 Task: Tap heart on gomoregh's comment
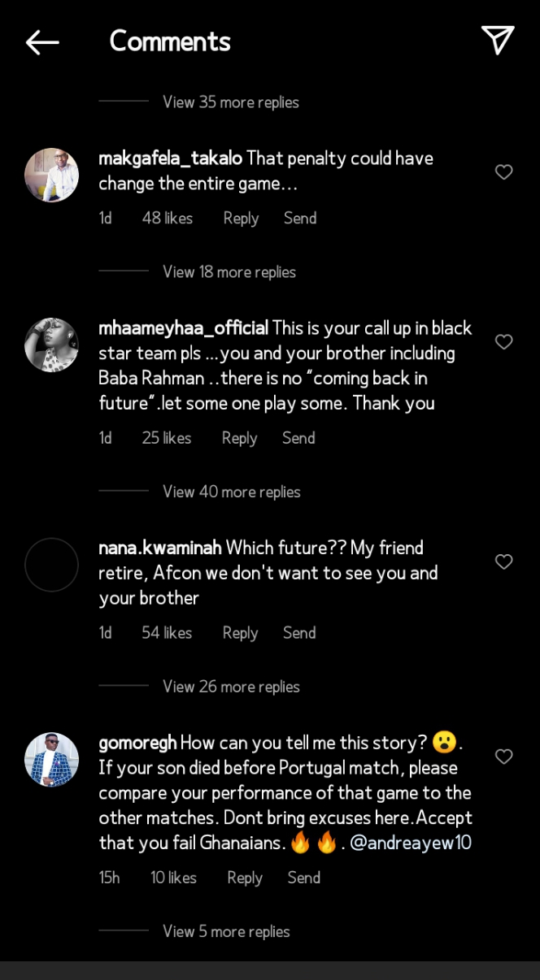(504, 757)
